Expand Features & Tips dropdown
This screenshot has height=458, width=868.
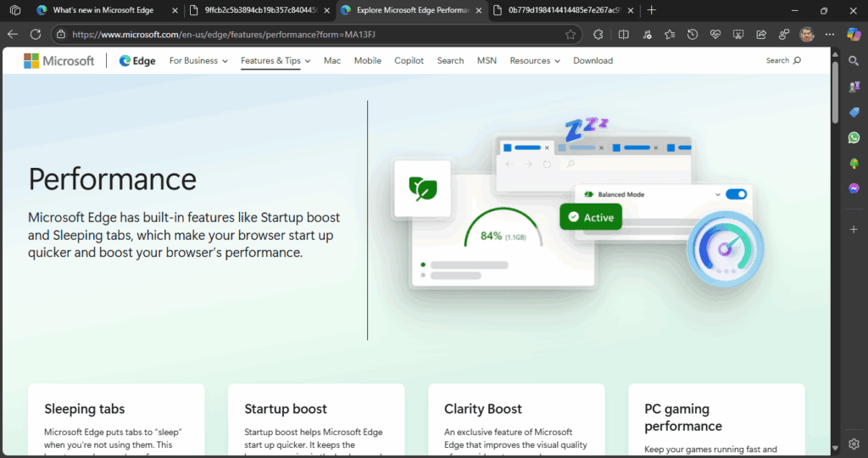tap(275, 61)
